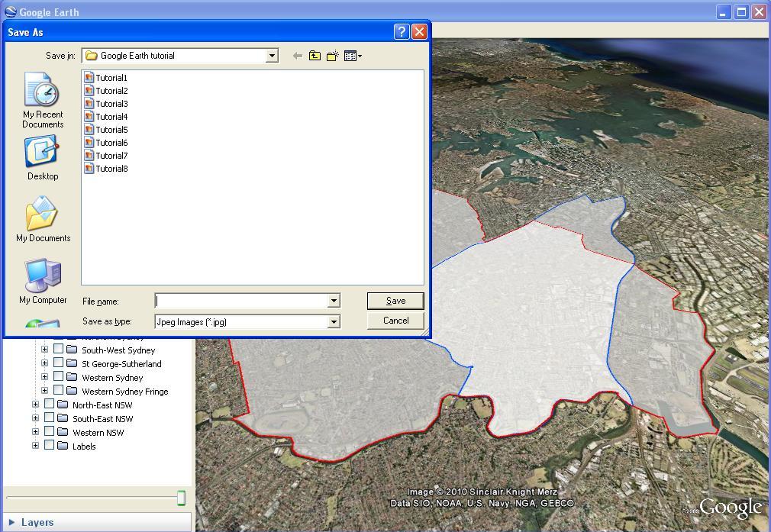
Task: Expand the Labels tree node
Action: 35,446
